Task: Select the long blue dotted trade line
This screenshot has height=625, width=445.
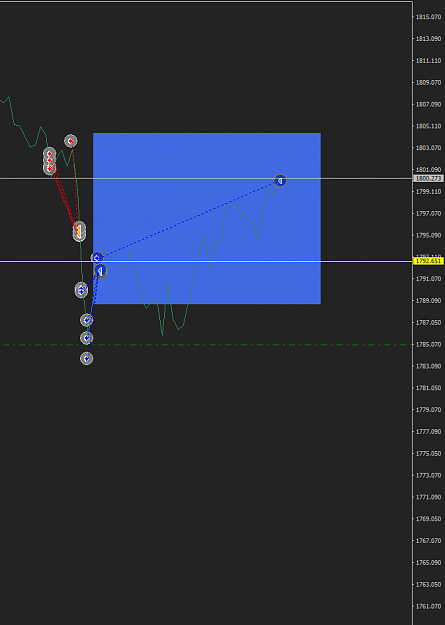Action: [189, 219]
